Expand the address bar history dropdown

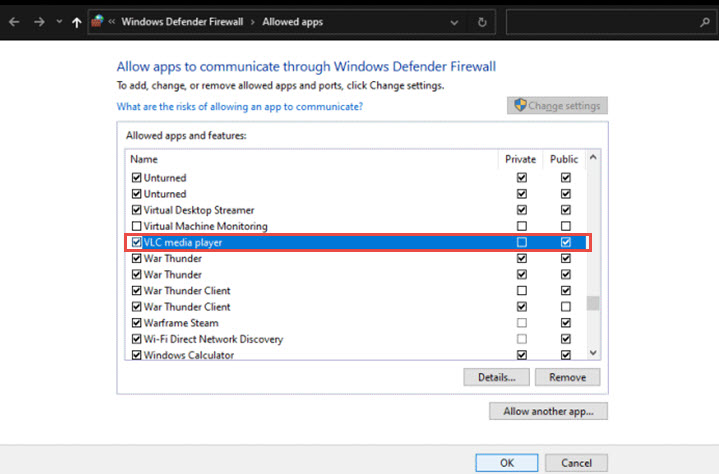pos(454,21)
